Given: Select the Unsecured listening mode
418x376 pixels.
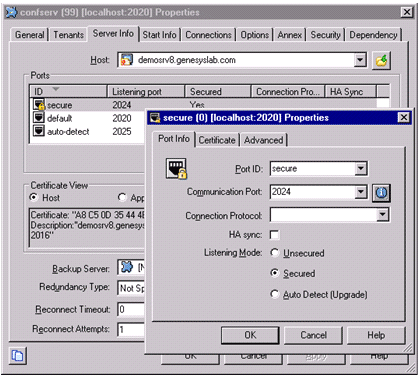Looking at the screenshot, I should pyautogui.click(x=274, y=253).
